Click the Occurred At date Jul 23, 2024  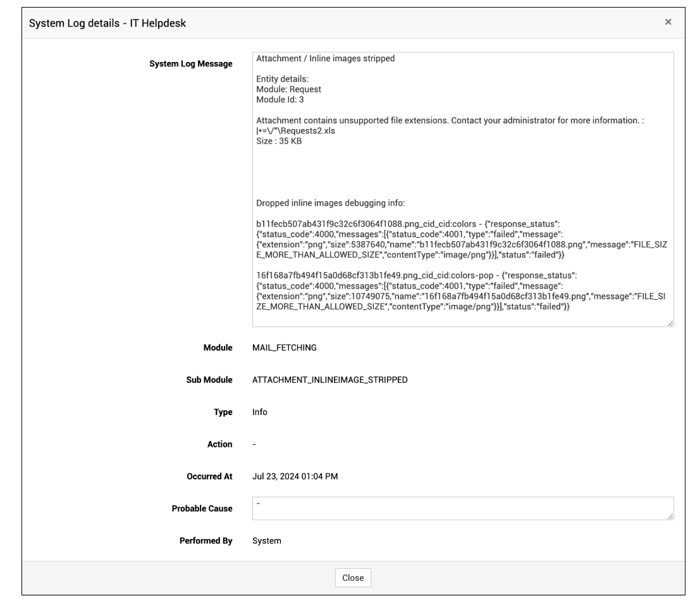[295, 476]
